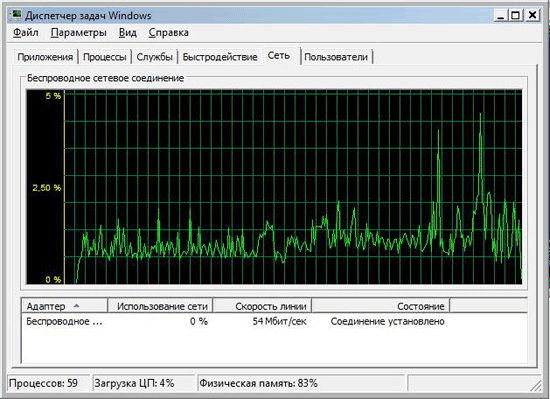Sort by the Состояние column header
Viewport: 550px width, 399px height.
tap(381, 306)
